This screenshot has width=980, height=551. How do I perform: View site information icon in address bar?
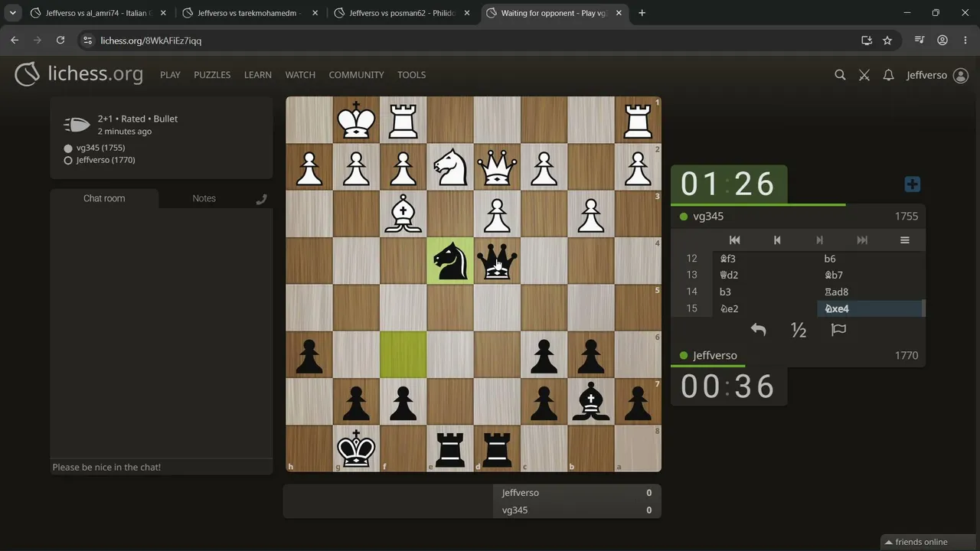[x=87, y=41]
